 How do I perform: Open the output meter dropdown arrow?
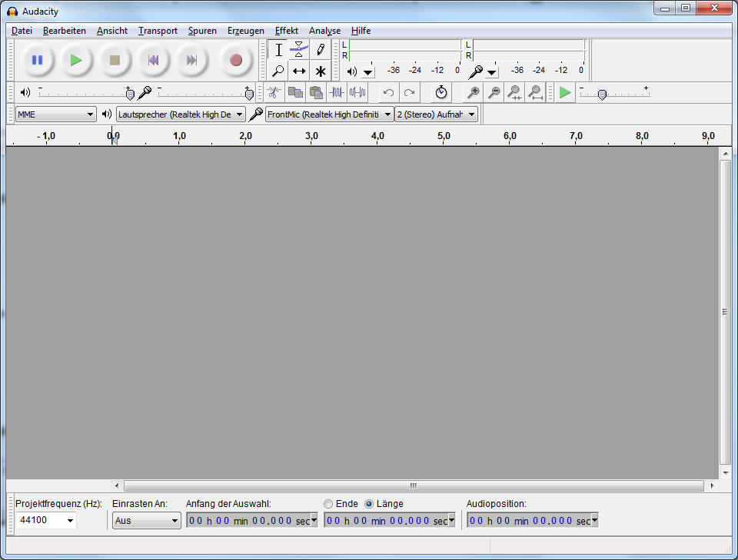[x=368, y=72]
